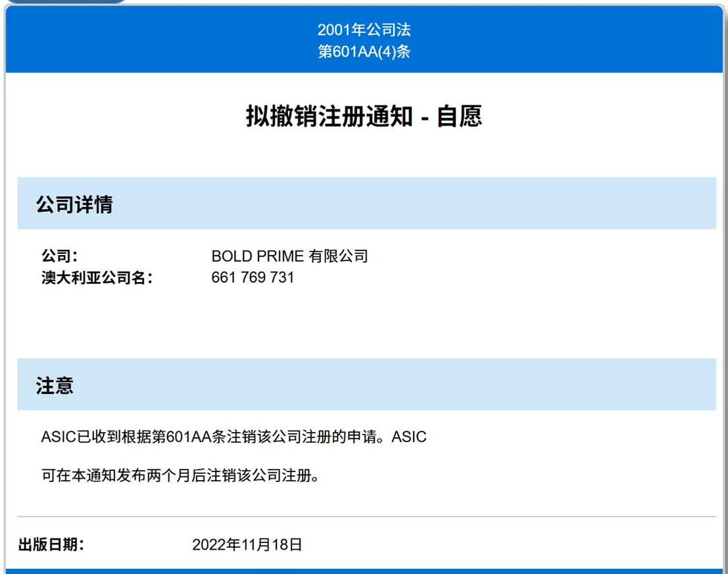
Task: Click the blue bottom footer bar
Action: point(364,571)
